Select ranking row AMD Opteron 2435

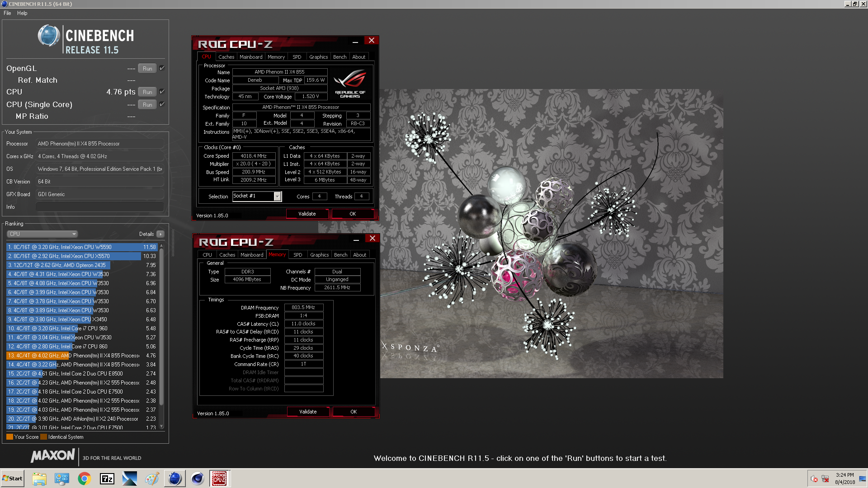coord(82,265)
